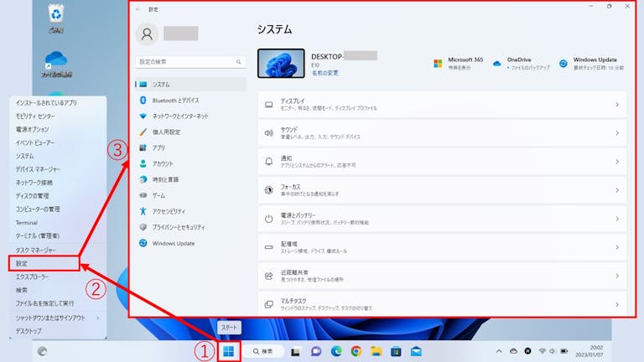Image resolution: width=644 pixels, height=362 pixels.
Task: Click the monitor icon in ディスプレイ row
Action: point(268,105)
